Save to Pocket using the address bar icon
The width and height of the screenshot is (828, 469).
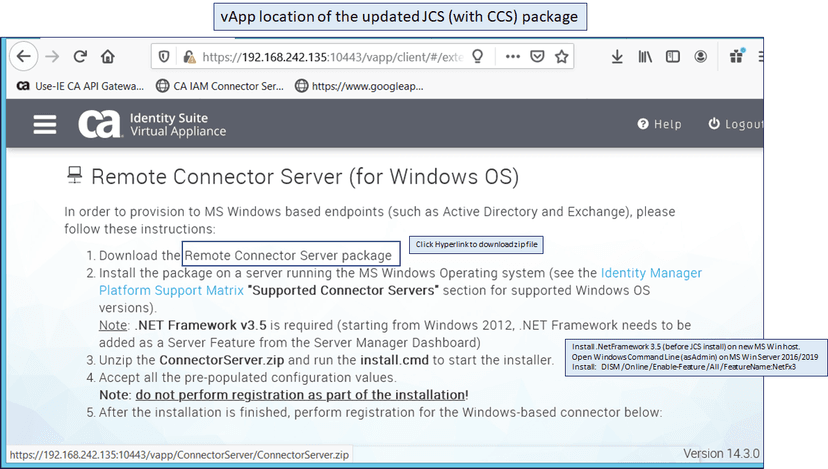[538, 56]
